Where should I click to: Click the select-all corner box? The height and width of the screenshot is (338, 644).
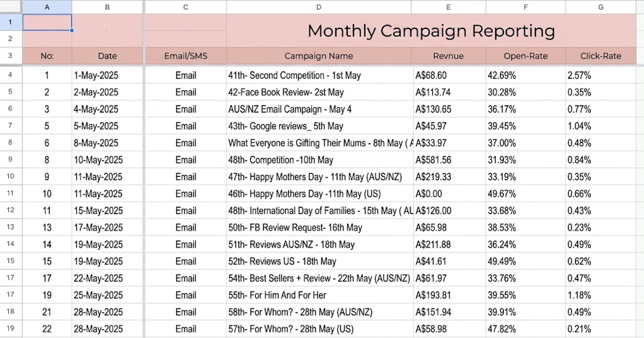click(x=10, y=6)
